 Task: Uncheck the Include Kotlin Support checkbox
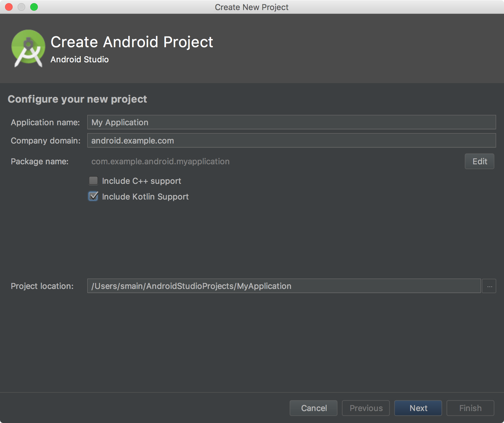[94, 196]
